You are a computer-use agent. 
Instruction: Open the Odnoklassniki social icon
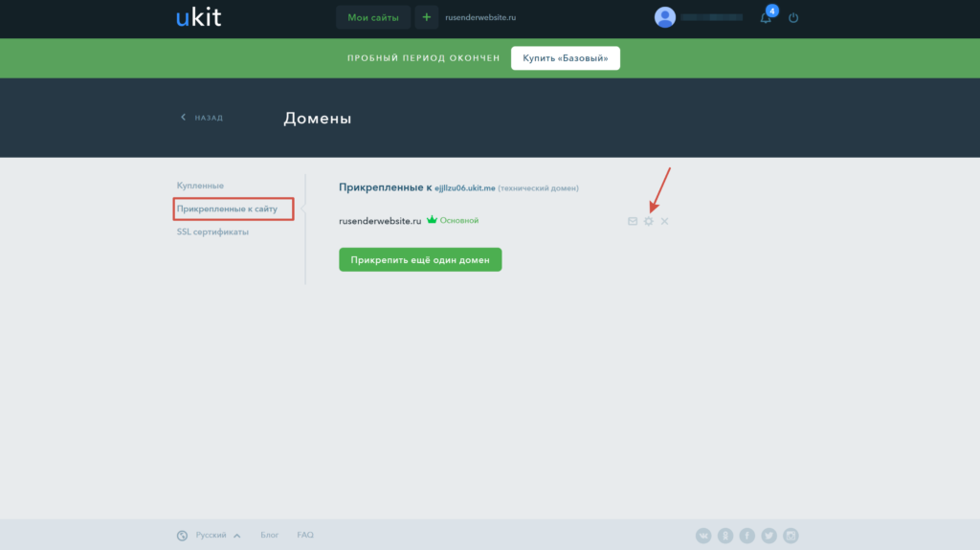725,536
